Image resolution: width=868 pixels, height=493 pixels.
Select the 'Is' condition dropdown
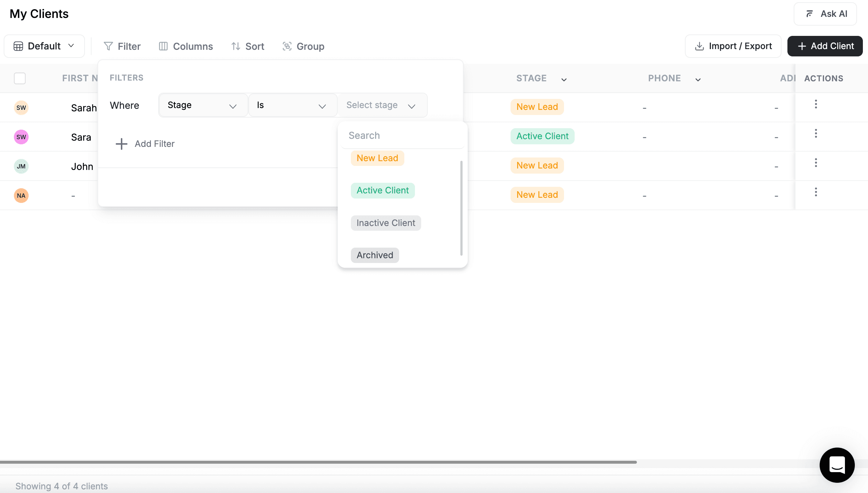coord(292,105)
